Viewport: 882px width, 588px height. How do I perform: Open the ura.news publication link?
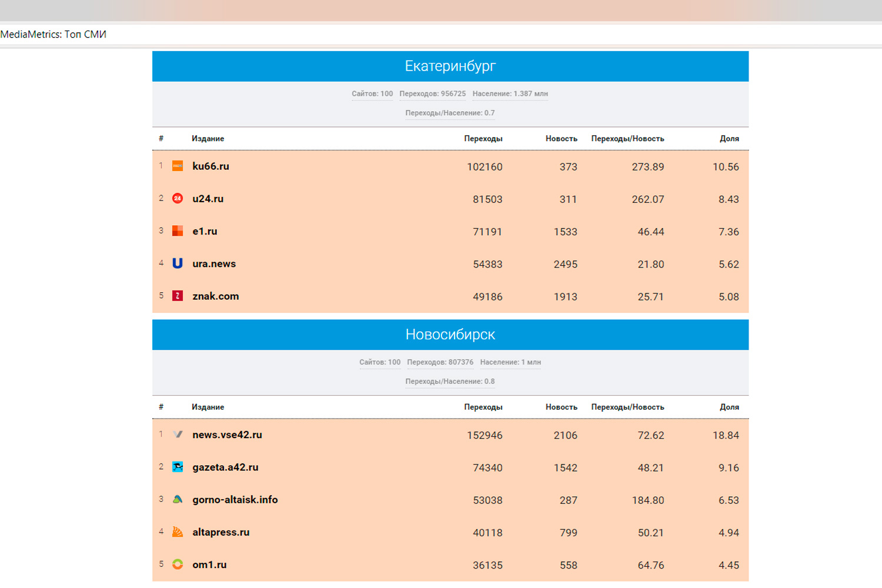click(x=214, y=264)
